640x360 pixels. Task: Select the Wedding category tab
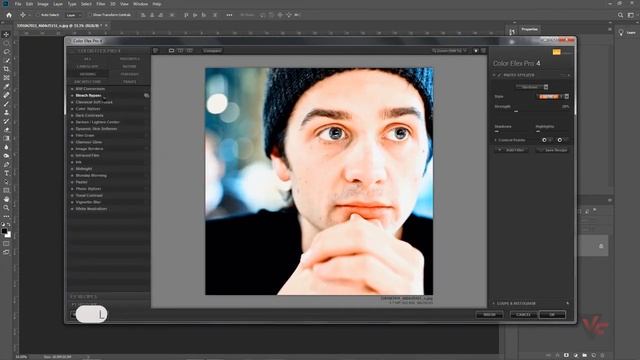coord(87,74)
